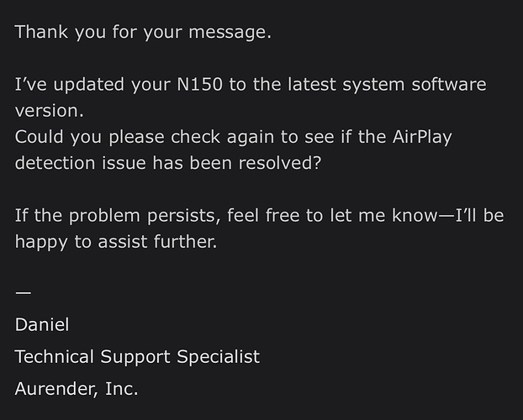Image resolution: width=523 pixels, height=420 pixels.
Task: Click the word "Inc." in the company name
Action: pyautogui.click(x=120, y=389)
